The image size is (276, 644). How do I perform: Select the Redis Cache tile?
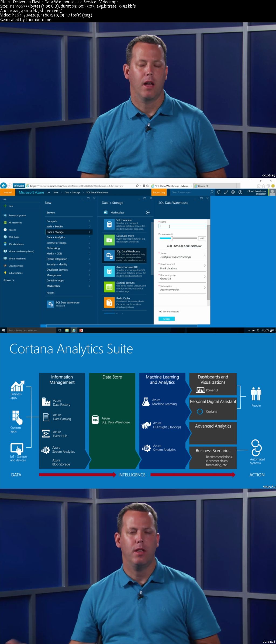pos(124,303)
